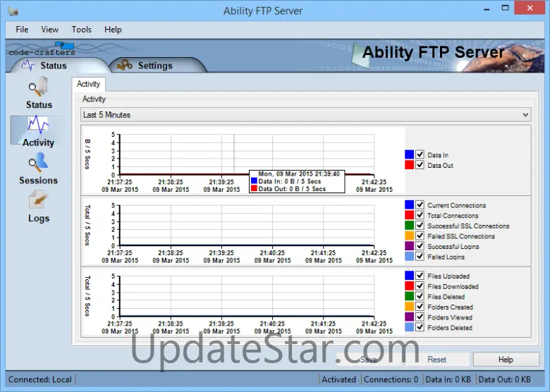Toggle the Total Connections checkbox

pos(420,215)
